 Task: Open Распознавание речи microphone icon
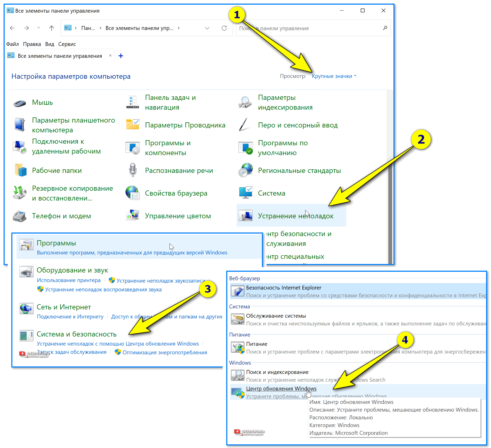pos(133,170)
